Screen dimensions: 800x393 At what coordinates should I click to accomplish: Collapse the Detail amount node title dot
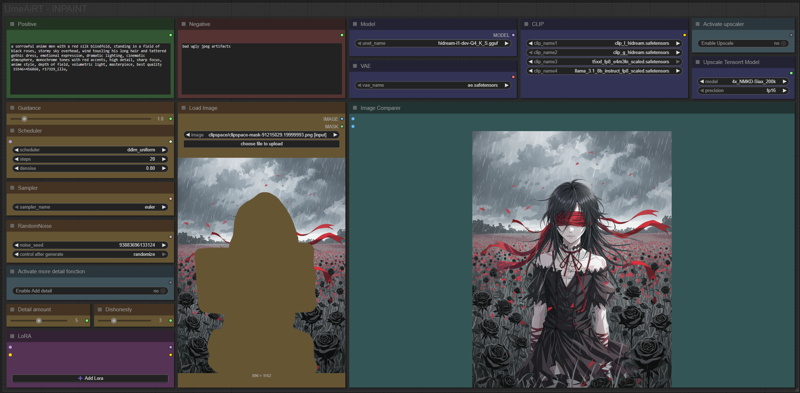coord(12,309)
